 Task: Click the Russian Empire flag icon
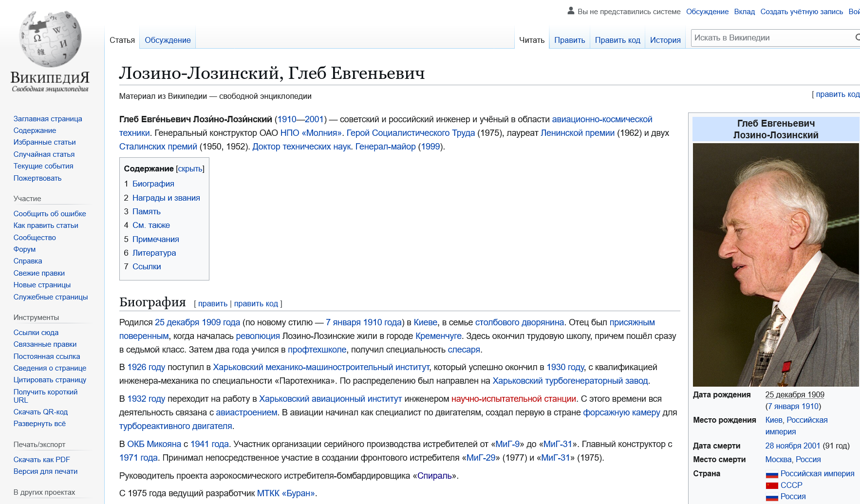click(772, 474)
